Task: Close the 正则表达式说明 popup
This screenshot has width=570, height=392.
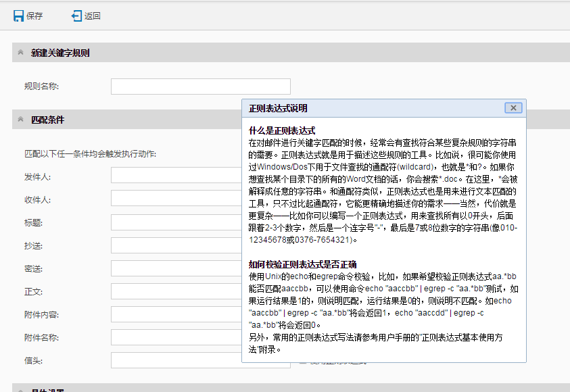Action: pos(513,108)
